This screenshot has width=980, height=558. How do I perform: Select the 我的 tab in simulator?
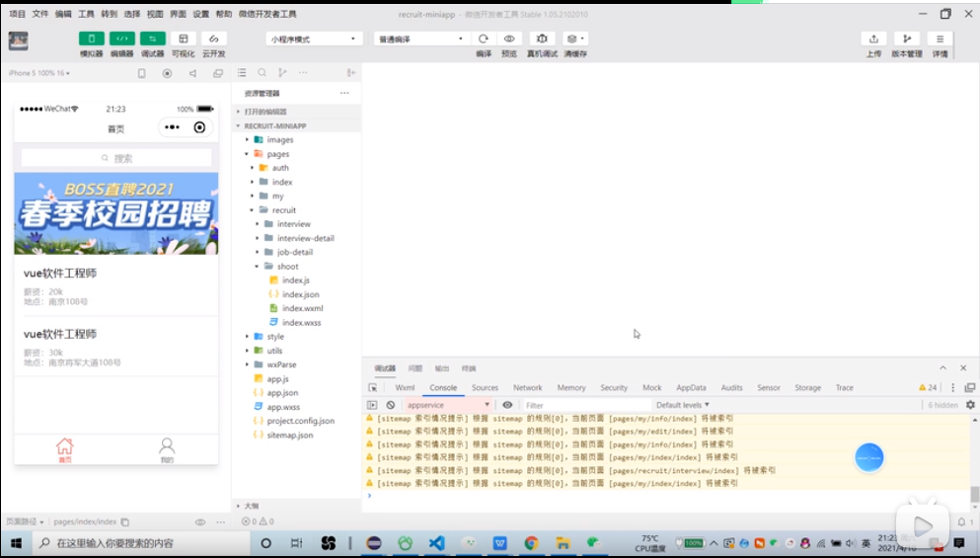tap(167, 449)
